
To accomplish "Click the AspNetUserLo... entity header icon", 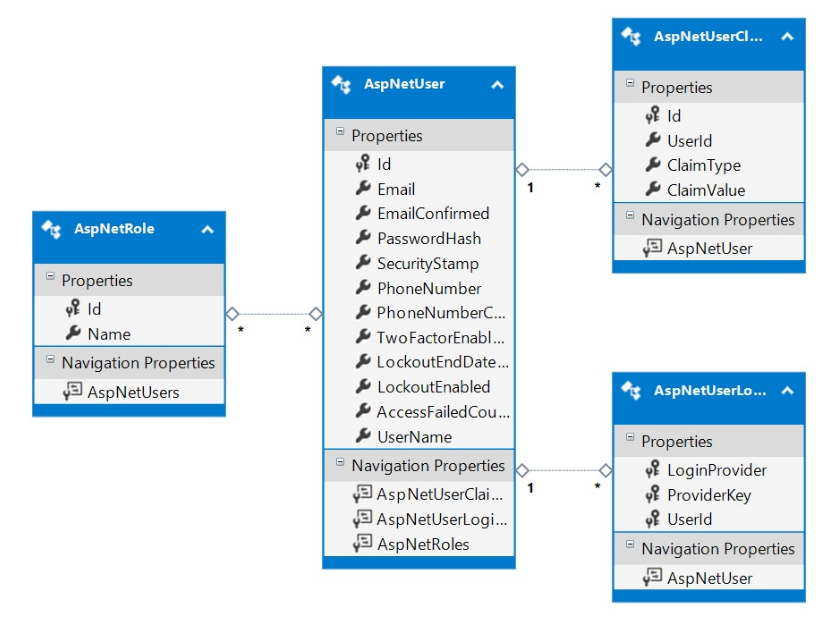I will coord(631,390).
